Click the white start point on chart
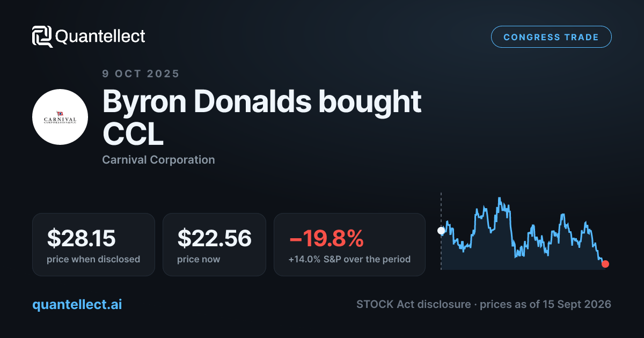Image resolution: width=644 pixels, height=338 pixels. coord(441,231)
